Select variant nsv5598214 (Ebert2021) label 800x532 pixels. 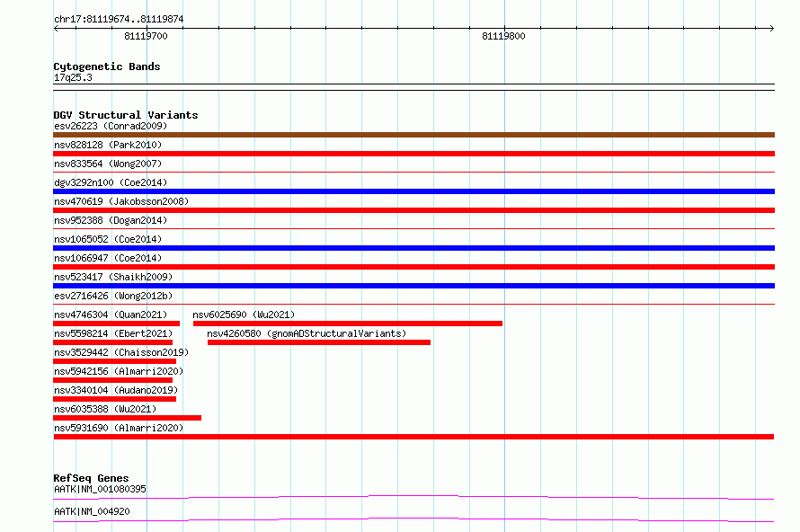pyautogui.click(x=113, y=333)
